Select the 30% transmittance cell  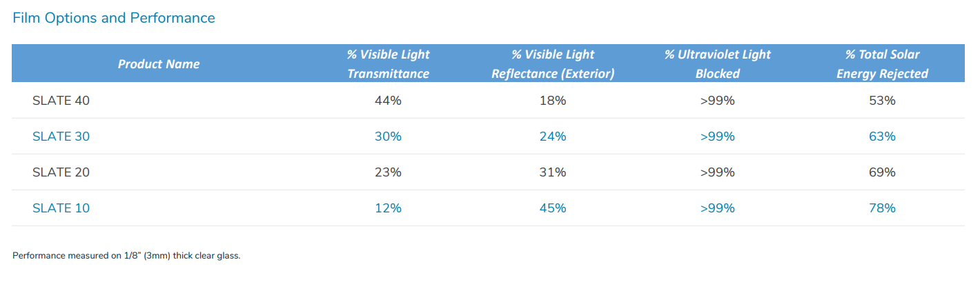tap(388, 137)
